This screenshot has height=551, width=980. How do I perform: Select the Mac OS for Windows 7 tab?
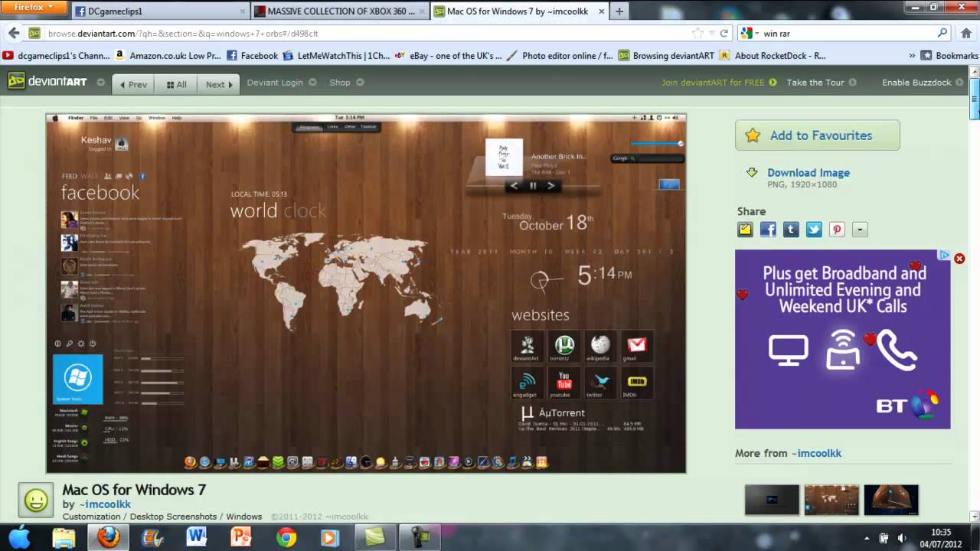518,11
